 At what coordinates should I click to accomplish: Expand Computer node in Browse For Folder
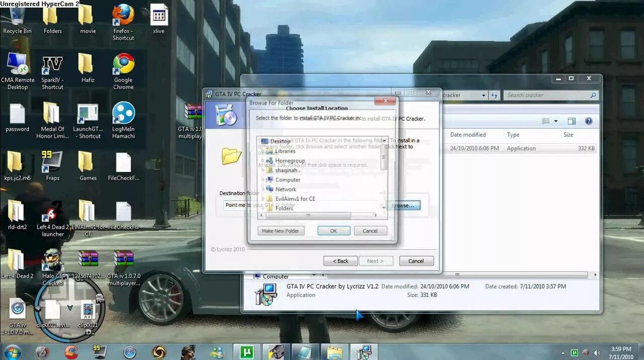pyautogui.click(x=263, y=180)
